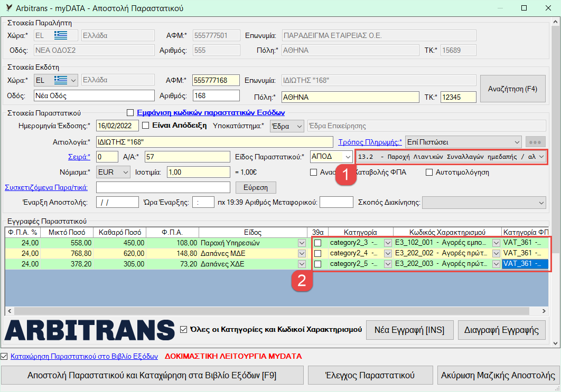The width and height of the screenshot is (561, 392).
Task: Click the Έλεγχος Παραστατικού button
Action: 370,375
